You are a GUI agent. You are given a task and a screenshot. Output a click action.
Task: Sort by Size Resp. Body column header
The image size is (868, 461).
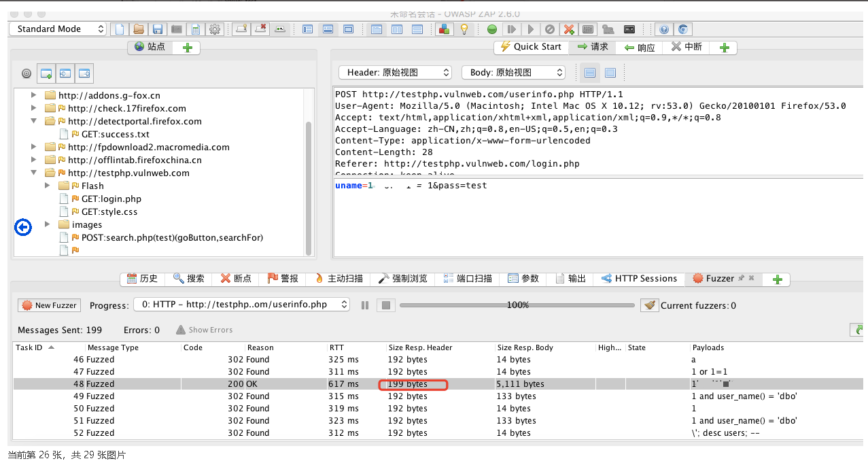click(x=545, y=347)
